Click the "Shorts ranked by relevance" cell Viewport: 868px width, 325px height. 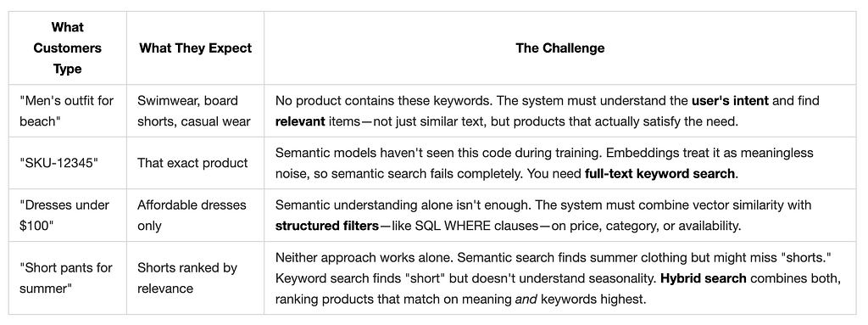(x=196, y=277)
